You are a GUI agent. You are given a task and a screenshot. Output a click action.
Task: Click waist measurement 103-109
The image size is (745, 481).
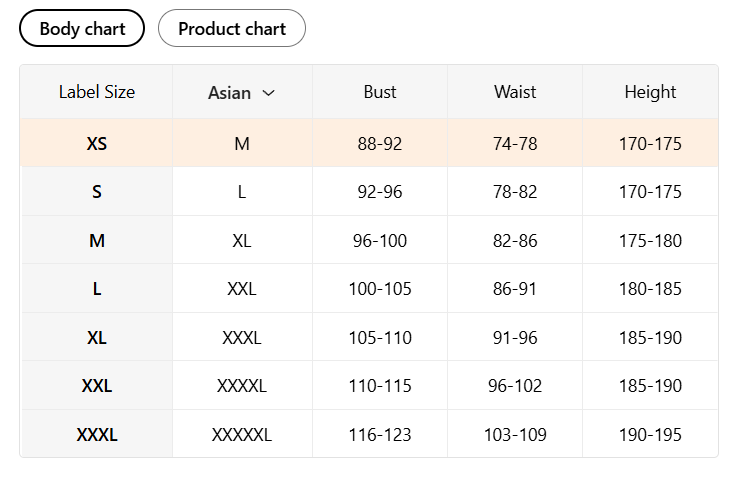(x=515, y=434)
